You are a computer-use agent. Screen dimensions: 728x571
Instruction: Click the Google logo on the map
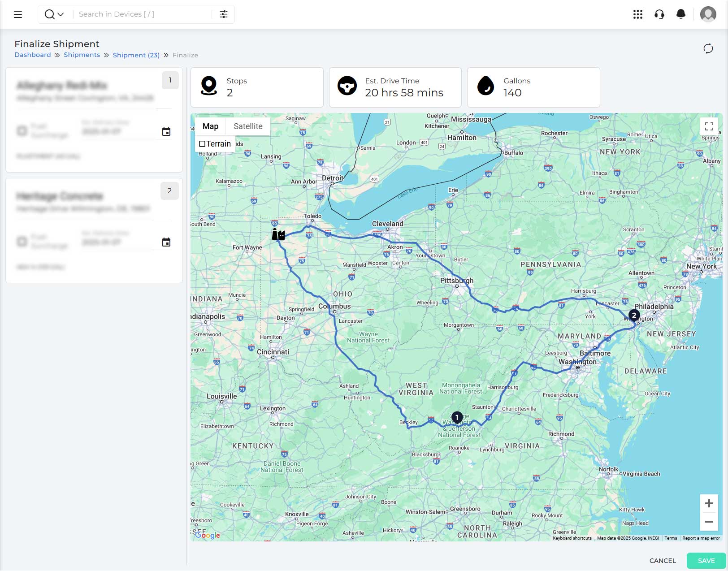pyautogui.click(x=208, y=535)
